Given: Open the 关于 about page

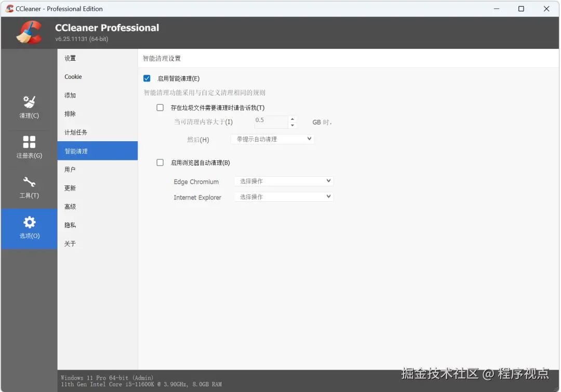Looking at the screenshot, I should click(70, 243).
